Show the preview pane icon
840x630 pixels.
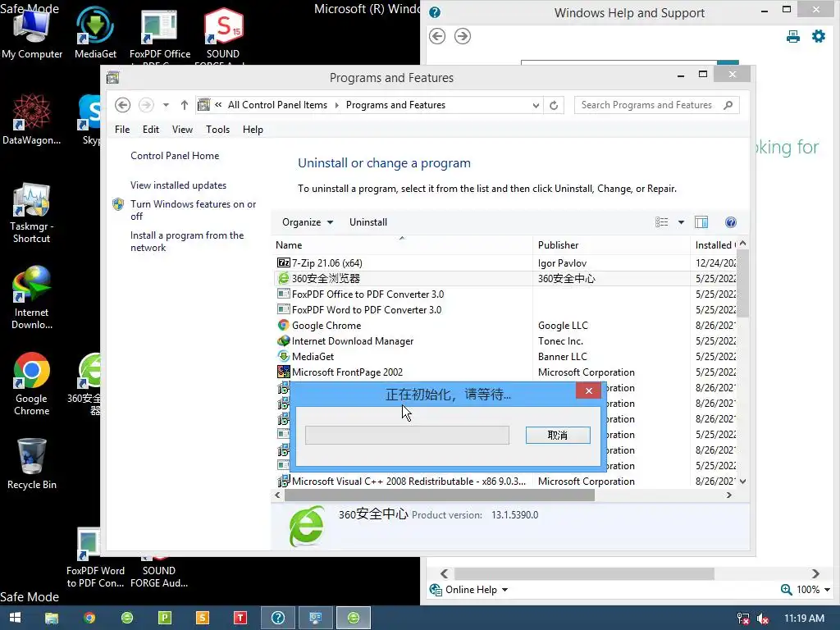tap(701, 222)
